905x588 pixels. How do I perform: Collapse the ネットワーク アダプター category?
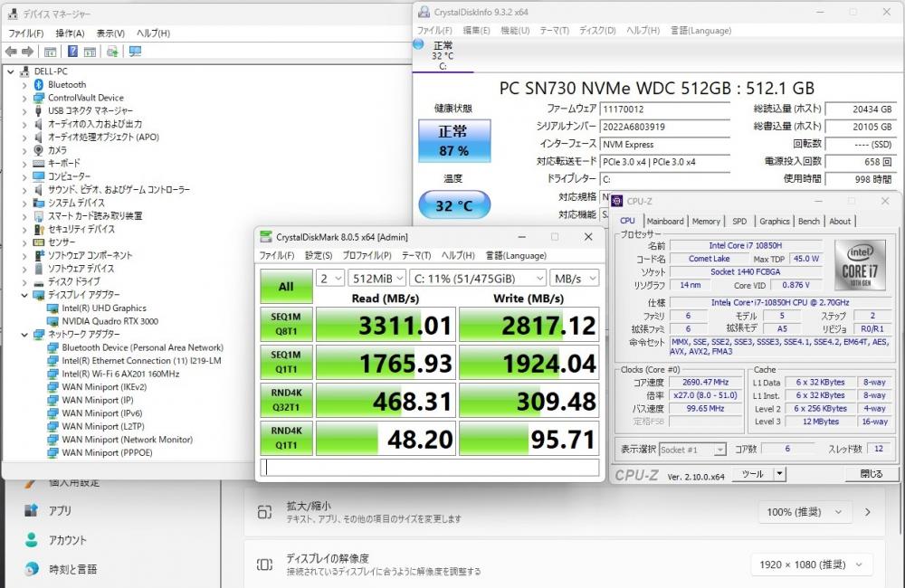click(24, 335)
